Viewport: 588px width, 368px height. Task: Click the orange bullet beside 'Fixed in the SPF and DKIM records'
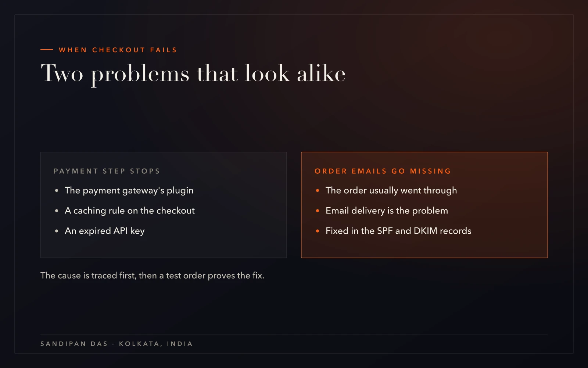(318, 231)
